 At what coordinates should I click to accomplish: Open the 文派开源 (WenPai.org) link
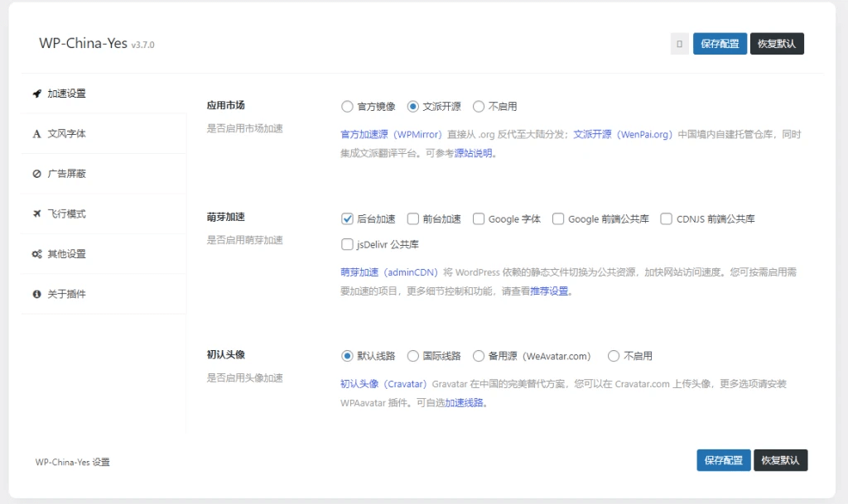coord(623,135)
